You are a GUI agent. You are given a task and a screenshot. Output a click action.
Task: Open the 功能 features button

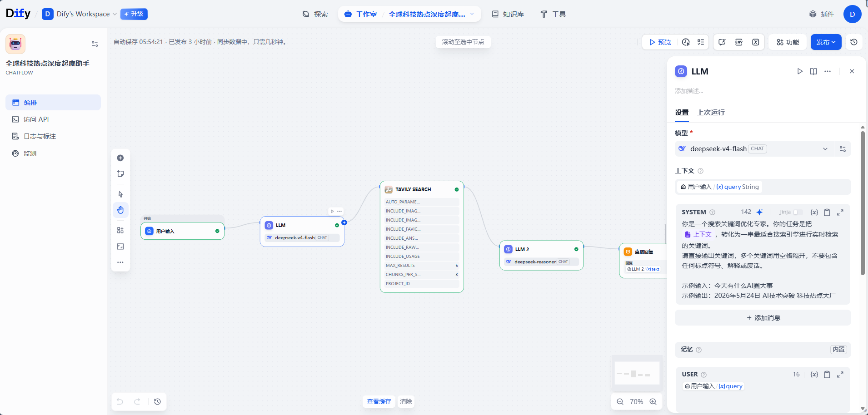coord(788,42)
